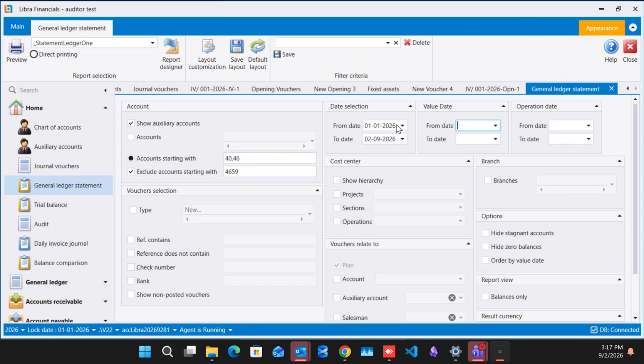Open the Help icon
The image size is (644, 364).
click(x=611, y=47)
